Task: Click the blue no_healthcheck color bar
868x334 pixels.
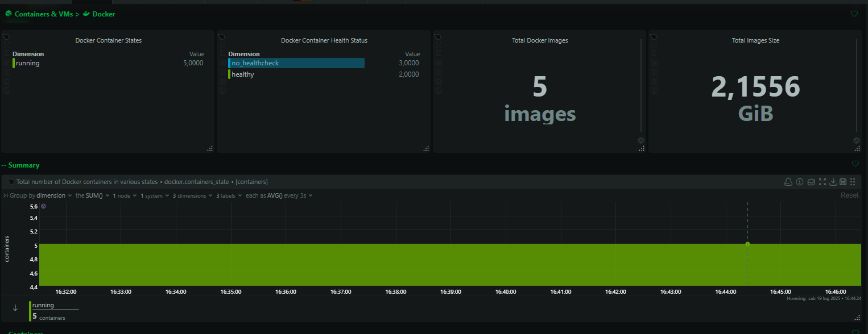Action: [x=230, y=63]
